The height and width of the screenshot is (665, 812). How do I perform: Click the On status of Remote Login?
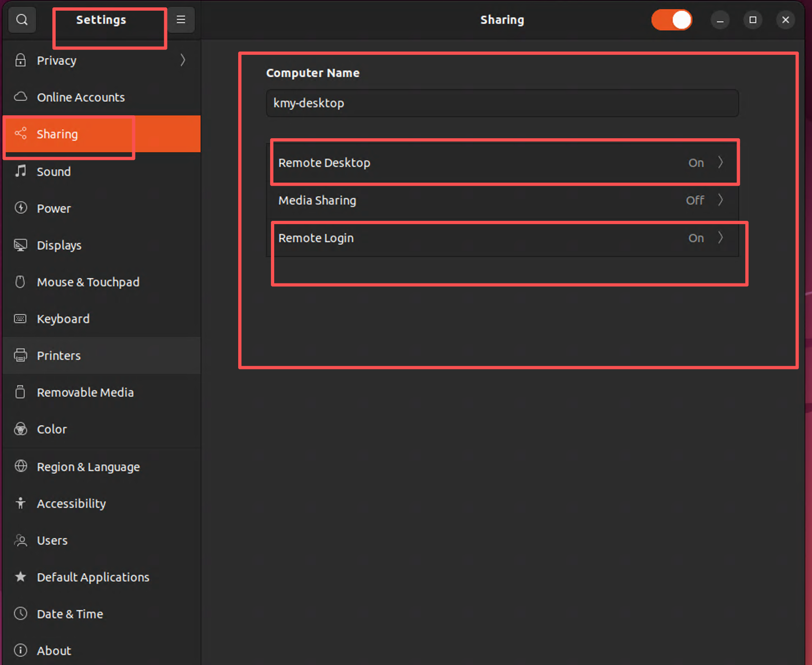[696, 238]
